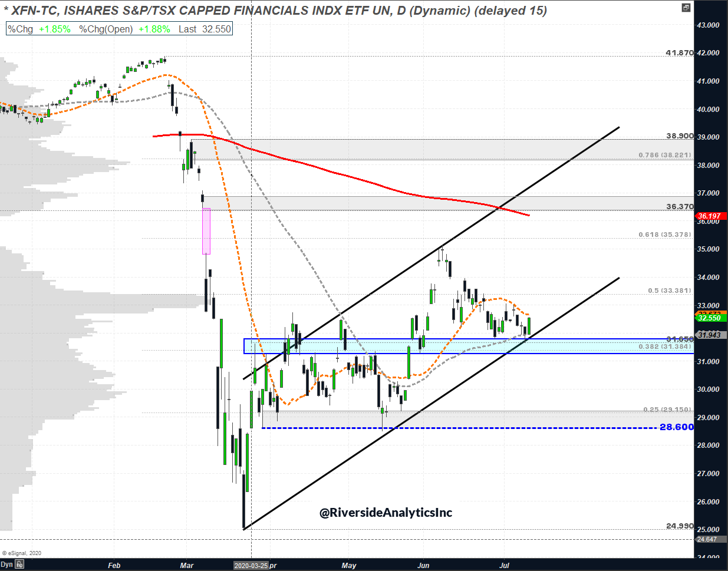Click the Dyn label in bottom corner
Image resolution: width=728 pixels, height=571 pixels.
click(7, 565)
